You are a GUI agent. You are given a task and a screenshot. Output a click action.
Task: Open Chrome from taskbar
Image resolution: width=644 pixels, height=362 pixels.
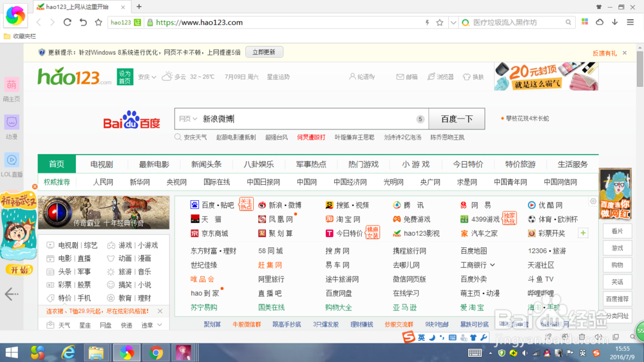156,352
